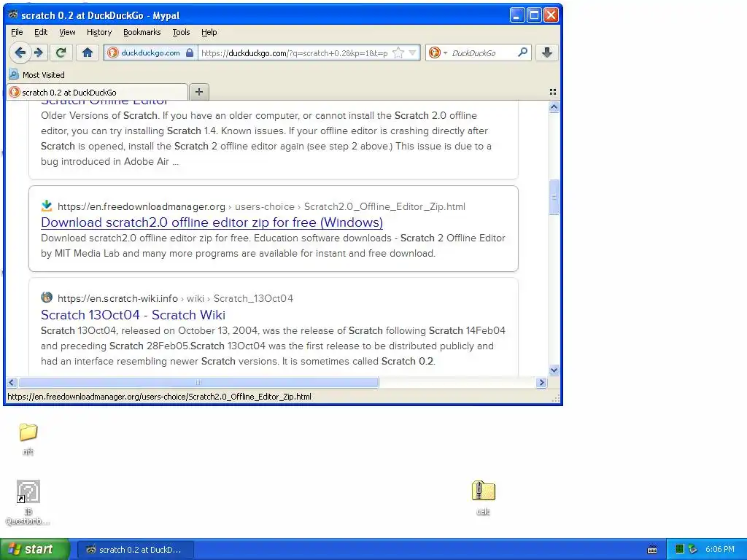Open the Downloads arrow button

[547, 52]
